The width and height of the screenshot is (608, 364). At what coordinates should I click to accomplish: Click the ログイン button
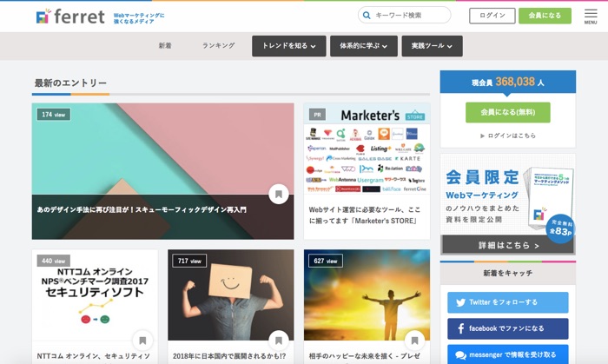pyautogui.click(x=492, y=16)
